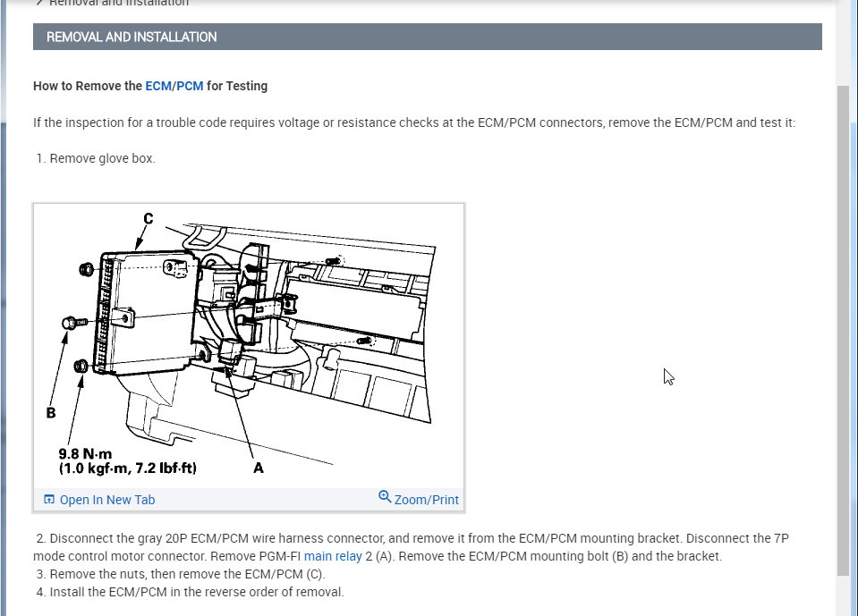
Task: Click the ECM/PCM removal diagram image
Action: [249, 346]
